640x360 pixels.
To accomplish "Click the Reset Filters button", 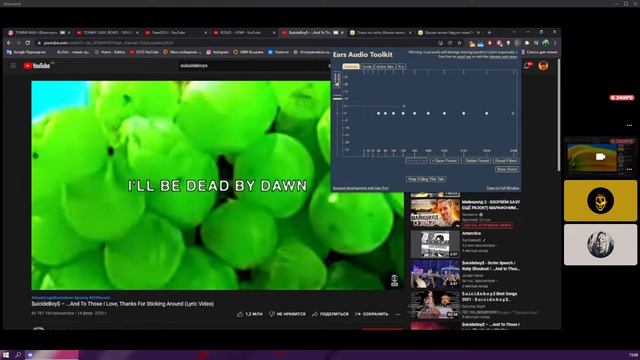I will [507, 161].
